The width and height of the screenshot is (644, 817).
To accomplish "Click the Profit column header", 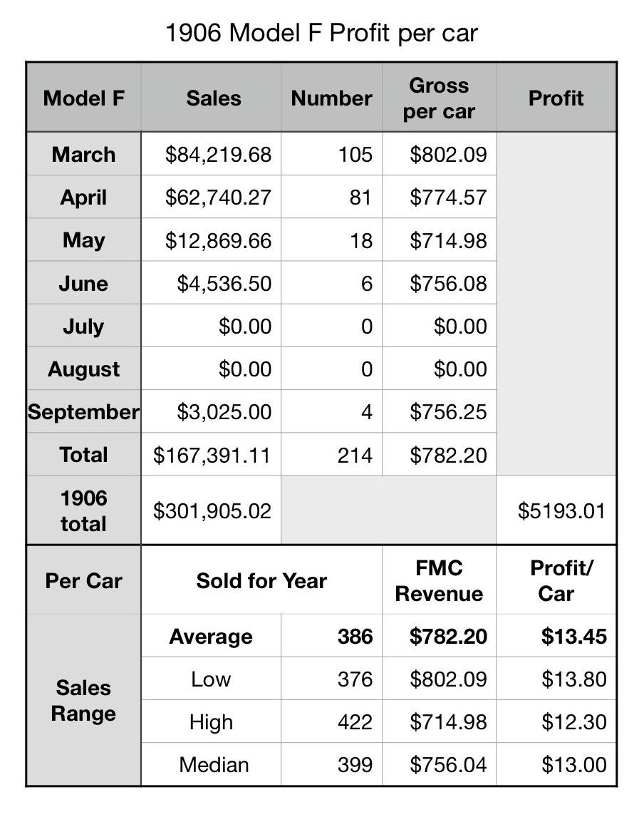I will click(556, 98).
